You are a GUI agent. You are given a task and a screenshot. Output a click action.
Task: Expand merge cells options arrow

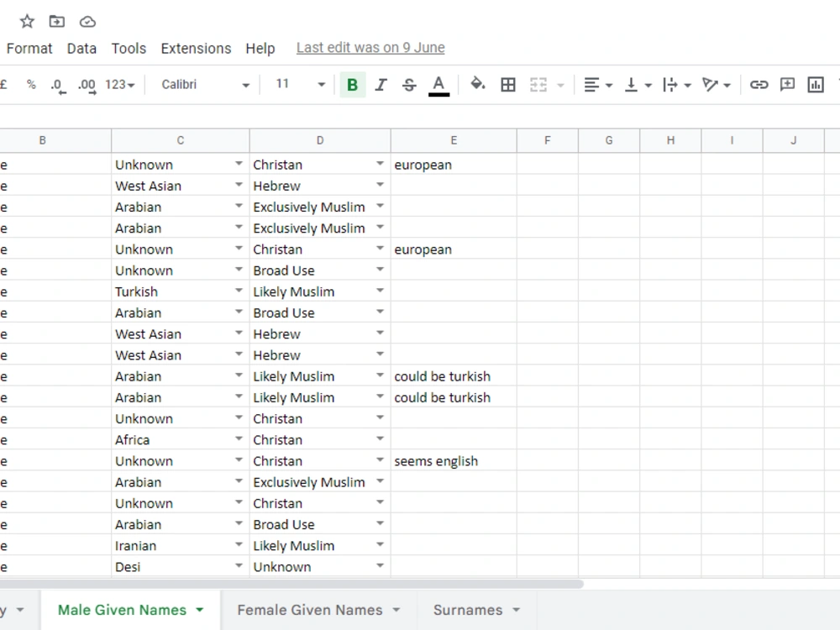(561, 85)
